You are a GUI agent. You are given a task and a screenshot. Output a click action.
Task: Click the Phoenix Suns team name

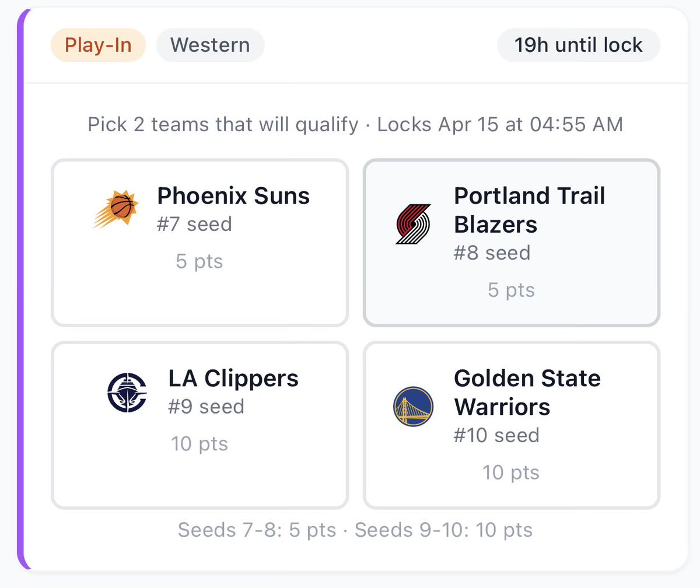pos(233,196)
